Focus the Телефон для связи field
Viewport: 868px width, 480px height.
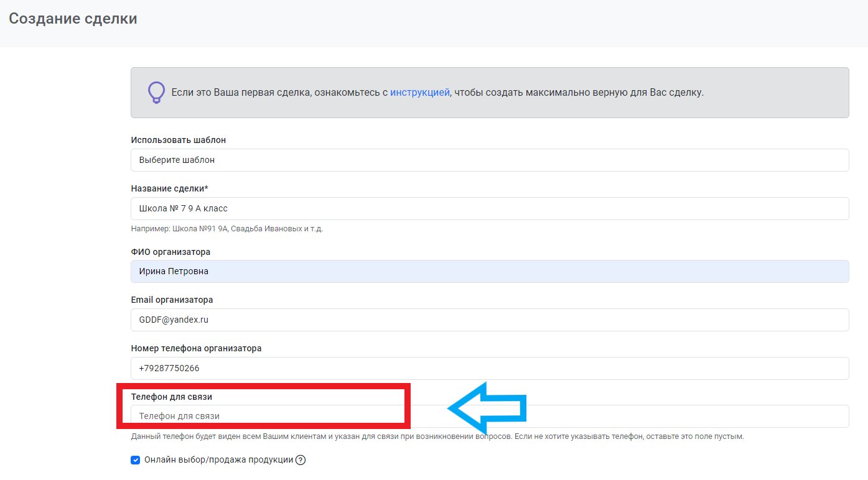point(490,416)
